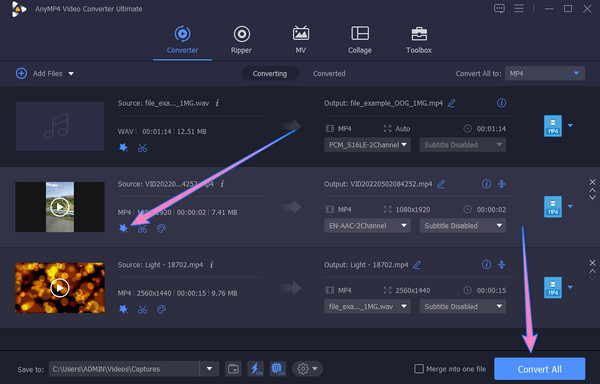Click the Save to path field
Screen dimensions: 600x384
pyautogui.click(x=124, y=369)
